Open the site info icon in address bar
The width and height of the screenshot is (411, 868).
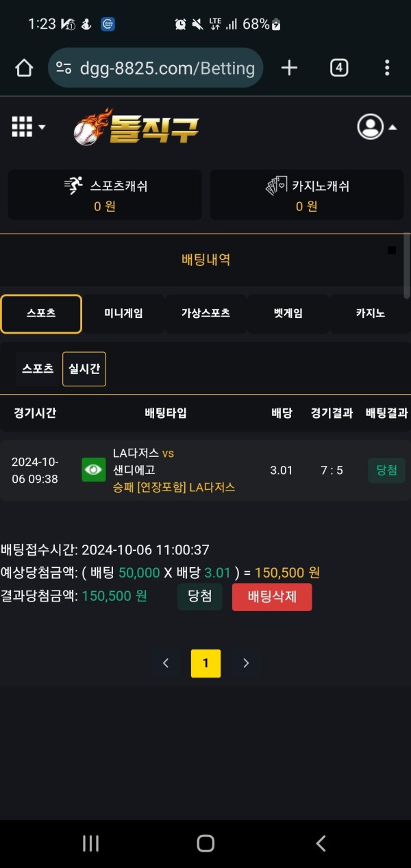(x=64, y=68)
